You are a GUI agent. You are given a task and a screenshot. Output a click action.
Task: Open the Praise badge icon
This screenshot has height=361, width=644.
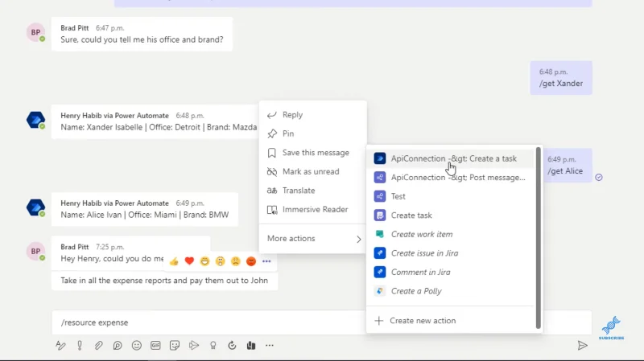213,346
